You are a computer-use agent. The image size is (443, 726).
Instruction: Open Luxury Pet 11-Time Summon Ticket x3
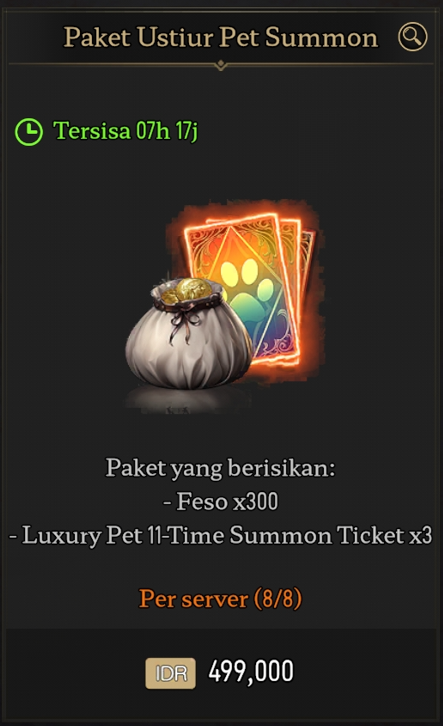coord(221,536)
